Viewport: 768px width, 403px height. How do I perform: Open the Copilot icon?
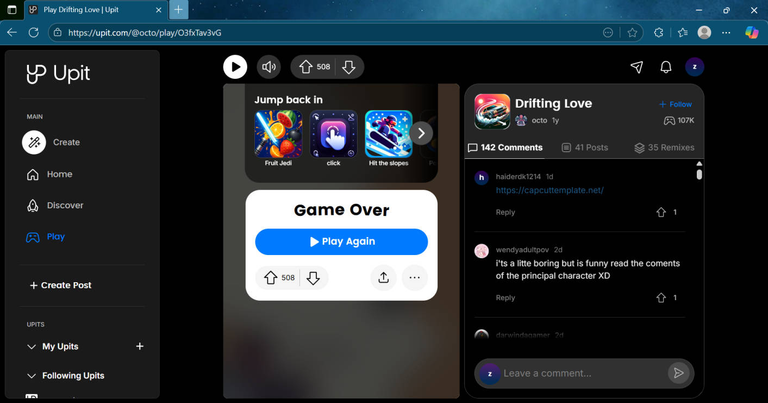[751, 32]
